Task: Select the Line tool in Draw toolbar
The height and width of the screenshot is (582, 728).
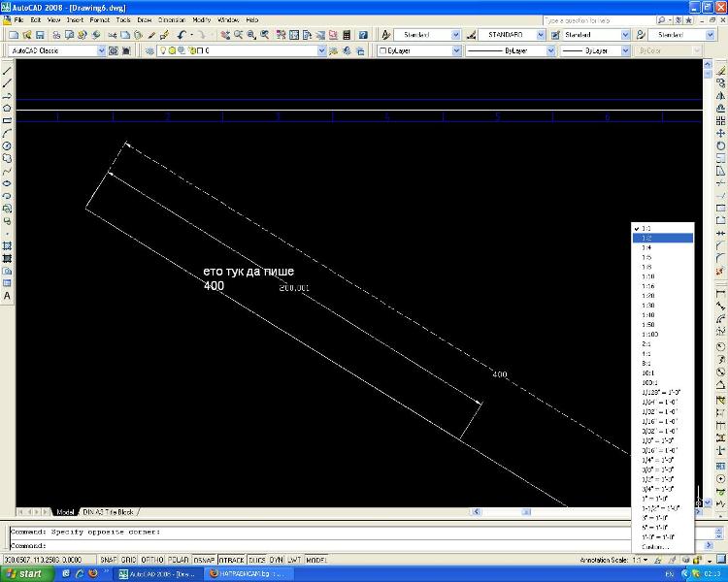Action: pos(8,71)
